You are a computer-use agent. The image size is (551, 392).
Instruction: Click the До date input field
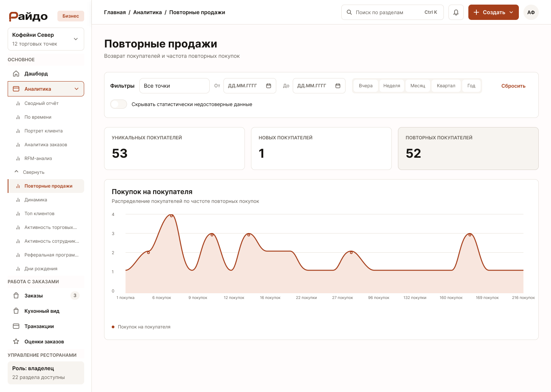(319, 86)
